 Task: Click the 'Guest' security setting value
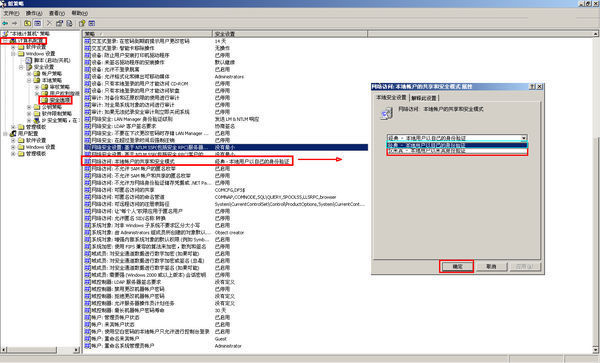(221, 339)
